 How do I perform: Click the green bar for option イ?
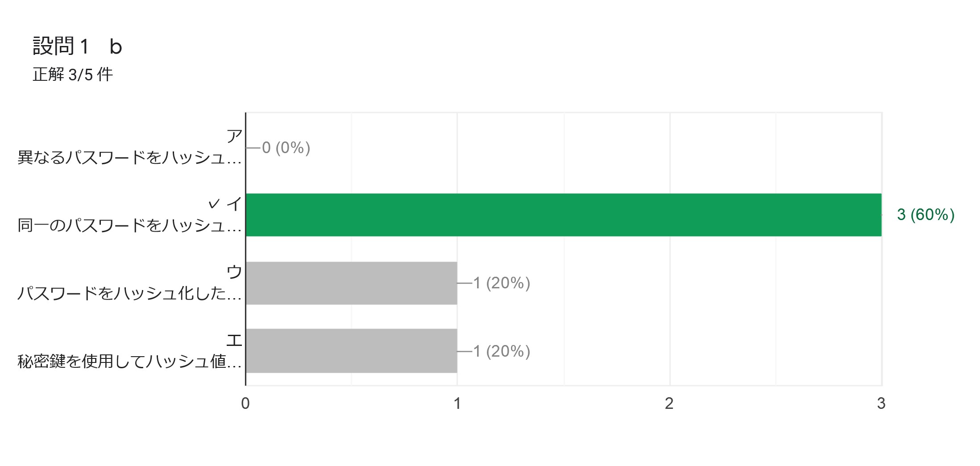click(564, 215)
